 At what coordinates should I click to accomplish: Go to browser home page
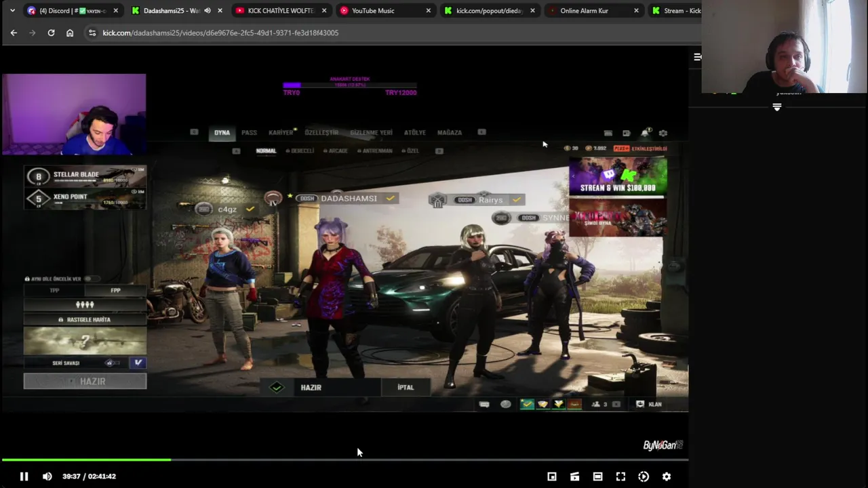[x=70, y=33]
